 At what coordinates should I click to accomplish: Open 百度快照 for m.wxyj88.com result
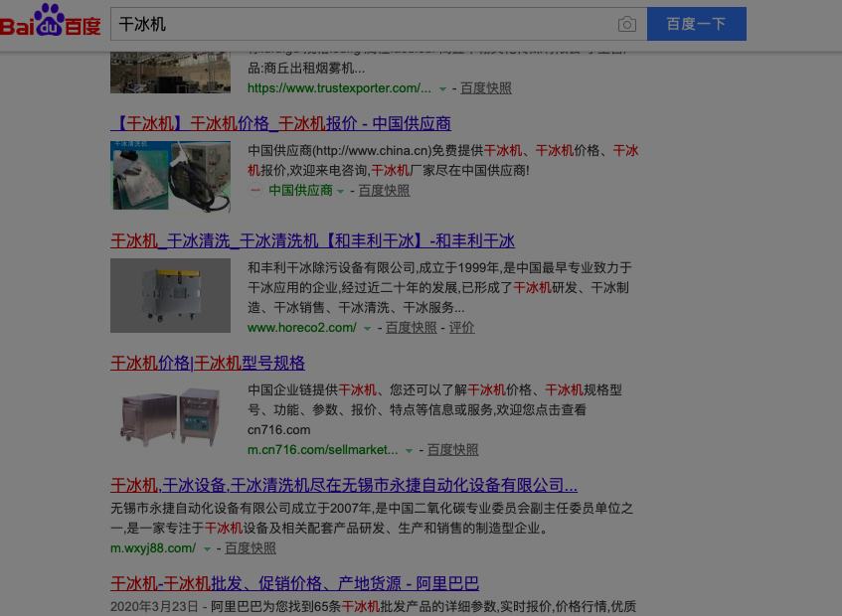pyautogui.click(x=251, y=547)
